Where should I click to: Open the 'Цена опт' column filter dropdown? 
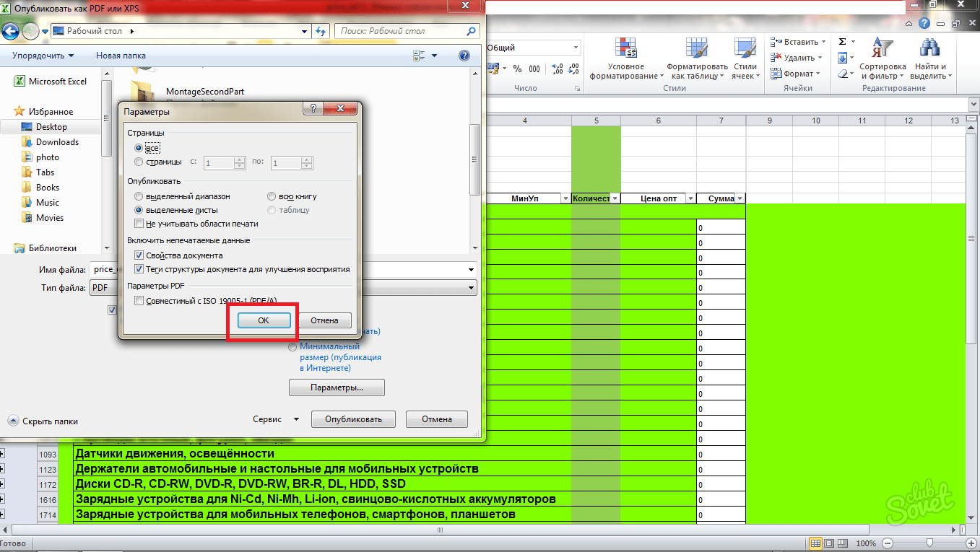(x=690, y=198)
